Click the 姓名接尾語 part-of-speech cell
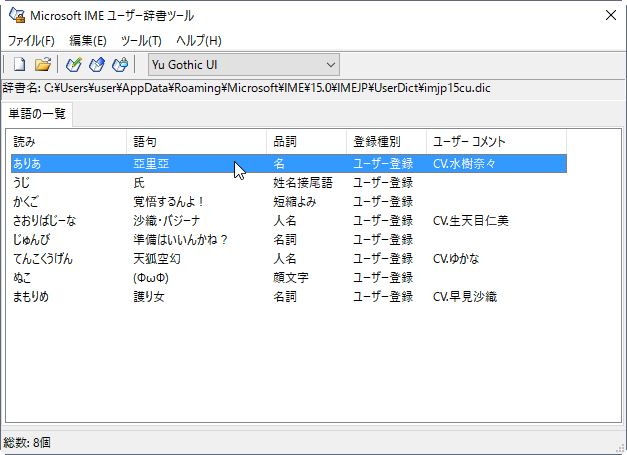 (303, 183)
